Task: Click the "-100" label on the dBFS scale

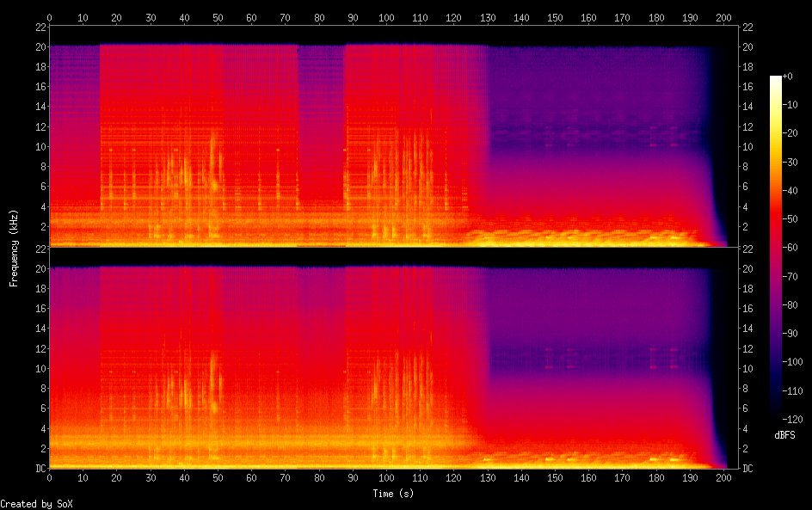Action: pyautogui.click(x=792, y=362)
